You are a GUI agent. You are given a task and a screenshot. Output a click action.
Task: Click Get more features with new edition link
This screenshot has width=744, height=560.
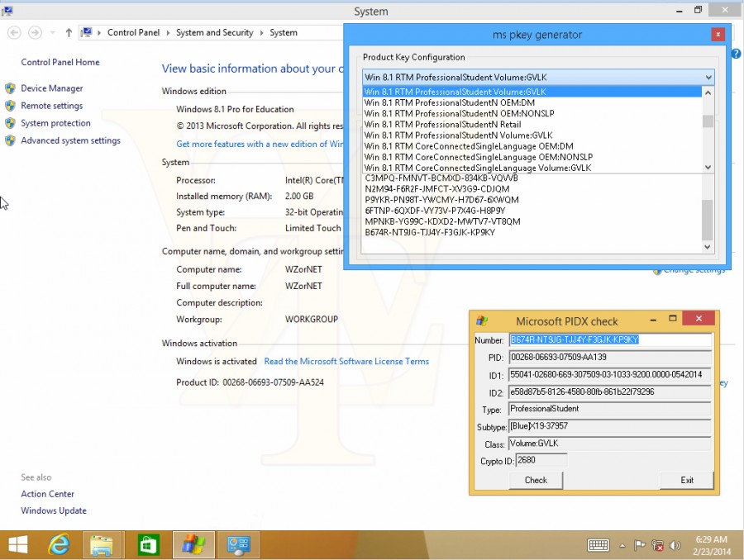[x=260, y=145]
